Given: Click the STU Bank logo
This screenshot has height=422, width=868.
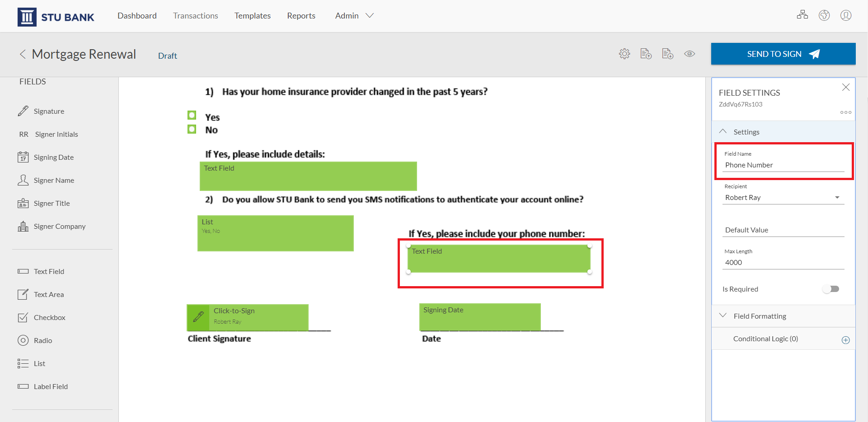Looking at the screenshot, I should click(56, 17).
